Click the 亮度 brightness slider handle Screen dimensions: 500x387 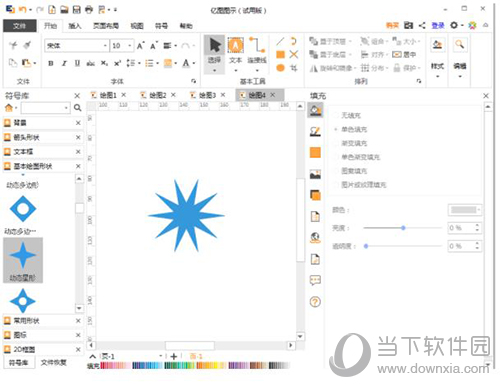403,228
